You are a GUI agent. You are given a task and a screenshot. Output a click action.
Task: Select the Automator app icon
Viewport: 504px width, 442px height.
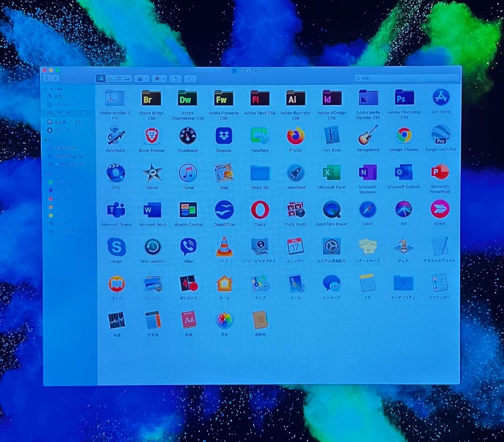coord(115,136)
